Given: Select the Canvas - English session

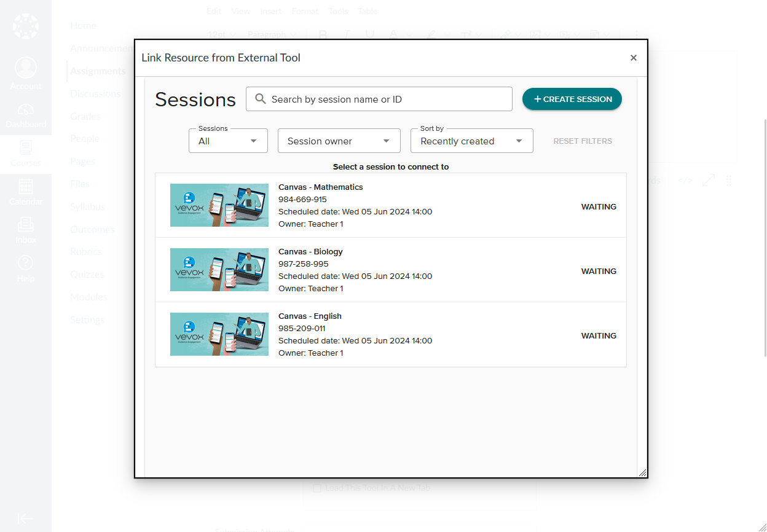Looking at the screenshot, I should [x=390, y=334].
